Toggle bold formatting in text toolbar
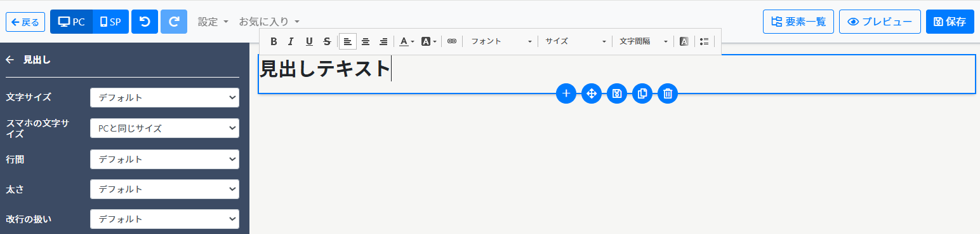Image resolution: width=980 pixels, height=234 pixels. pyautogui.click(x=274, y=41)
